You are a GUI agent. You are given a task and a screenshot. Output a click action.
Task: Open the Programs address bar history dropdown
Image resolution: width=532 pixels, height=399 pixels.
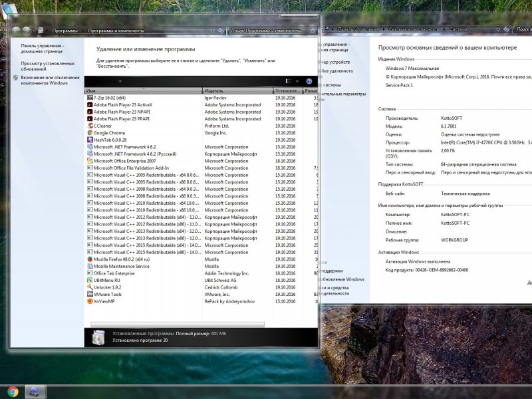212,31
